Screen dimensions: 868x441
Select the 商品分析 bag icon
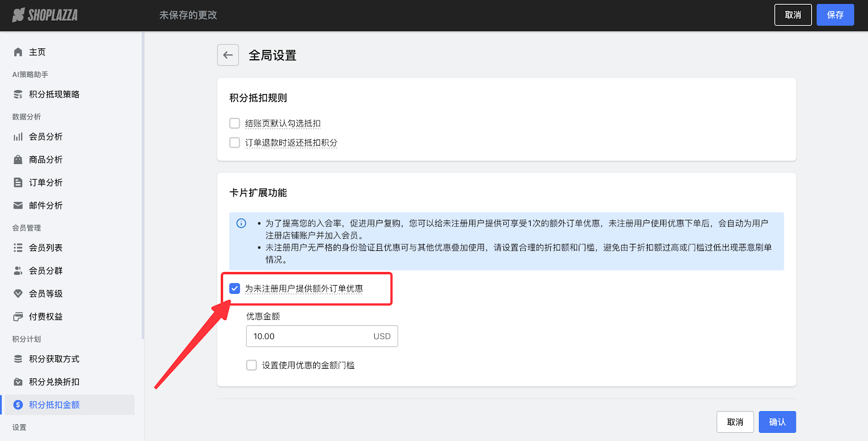tap(18, 160)
